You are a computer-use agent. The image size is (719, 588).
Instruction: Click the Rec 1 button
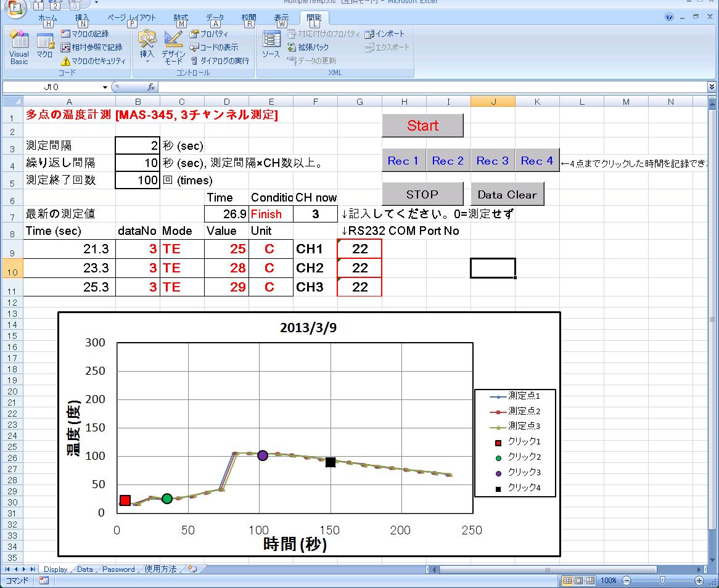click(x=403, y=160)
